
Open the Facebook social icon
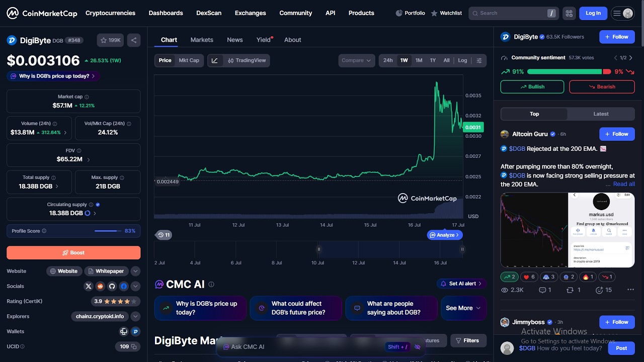(123, 286)
